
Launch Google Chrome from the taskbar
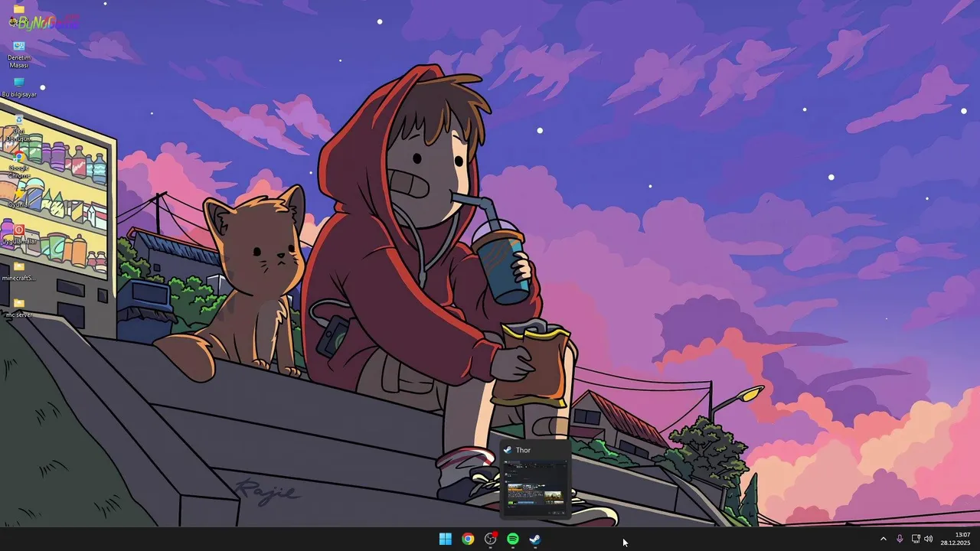(468, 539)
